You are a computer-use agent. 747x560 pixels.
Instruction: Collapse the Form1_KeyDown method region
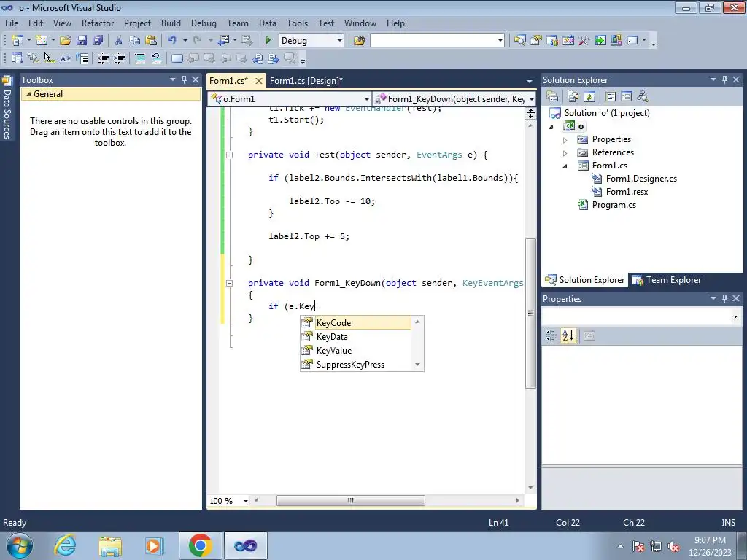pos(229,283)
